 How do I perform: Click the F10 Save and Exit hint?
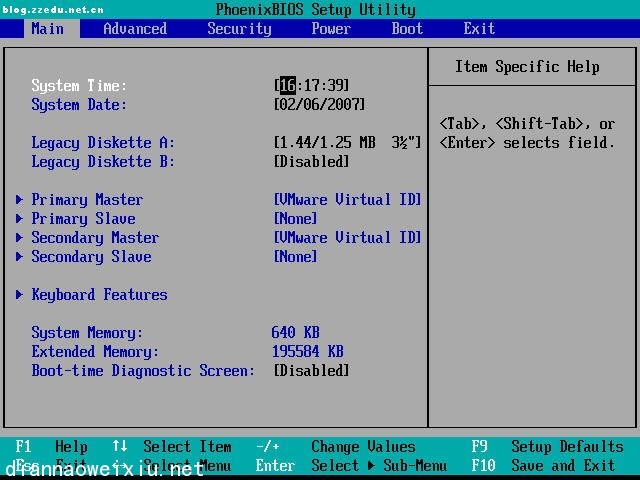coord(543,466)
